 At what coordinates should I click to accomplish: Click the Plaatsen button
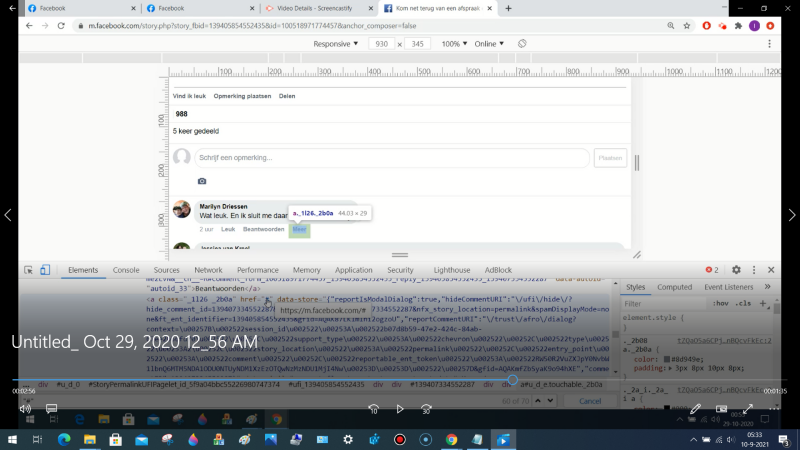610,158
